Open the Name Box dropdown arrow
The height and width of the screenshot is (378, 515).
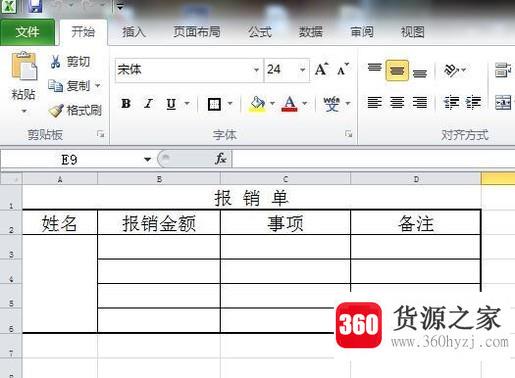pyautogui.click(x=147, y=159)
